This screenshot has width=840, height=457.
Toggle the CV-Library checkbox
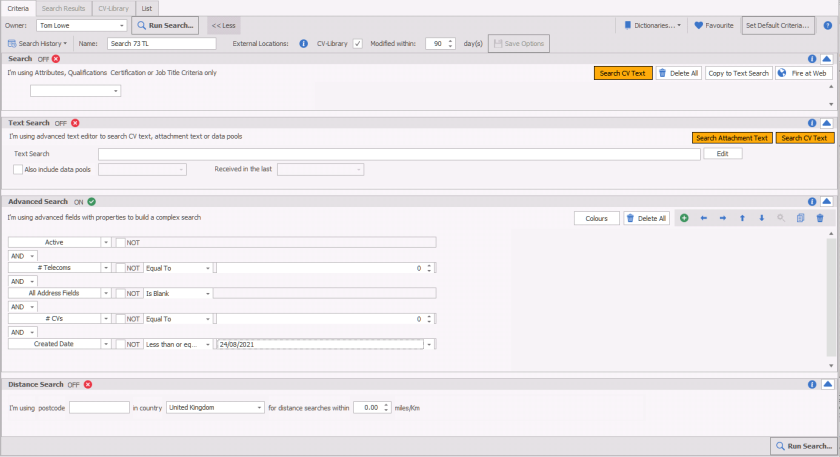coord(358,44)
